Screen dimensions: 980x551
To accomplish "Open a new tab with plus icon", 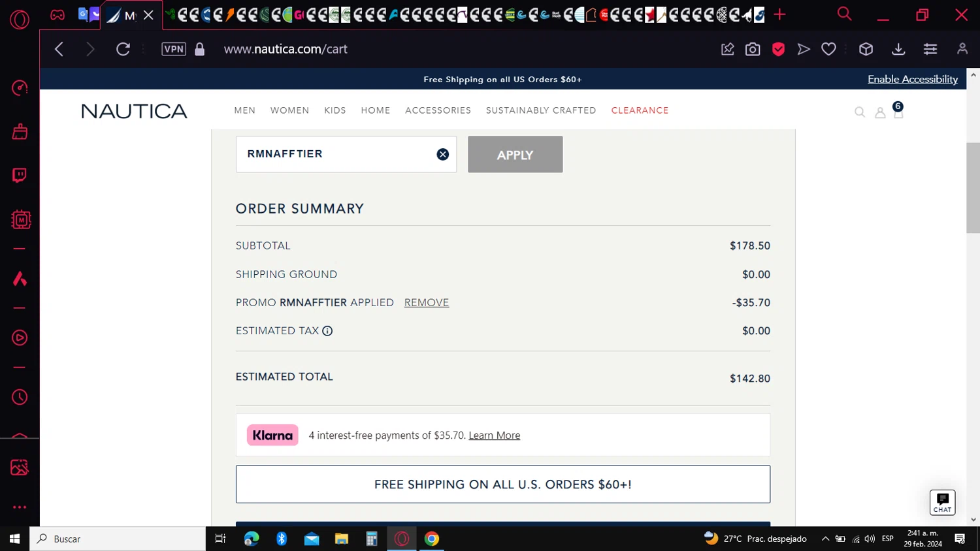I will (779, 14).
